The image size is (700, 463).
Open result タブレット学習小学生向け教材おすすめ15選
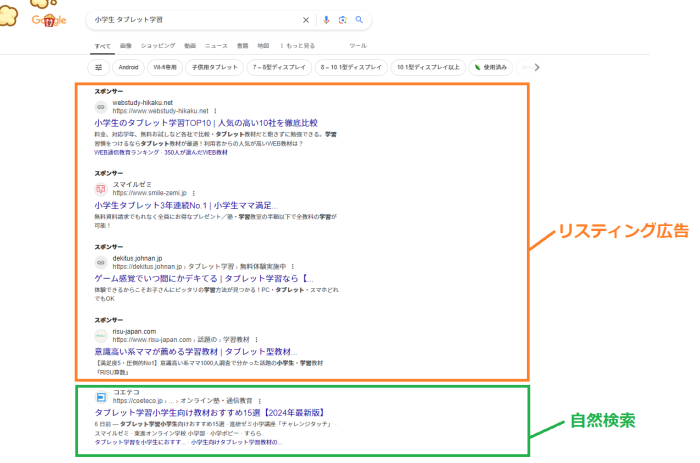210,413
